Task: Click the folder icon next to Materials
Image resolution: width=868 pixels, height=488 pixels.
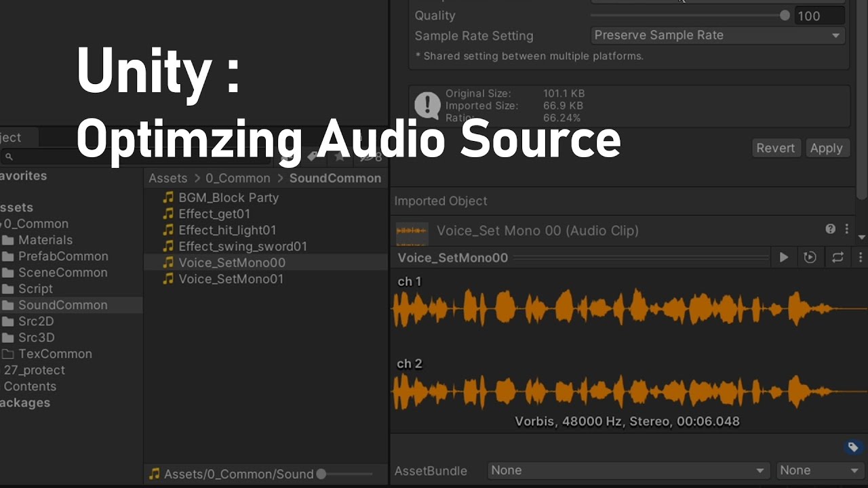Action: (x=8, y=240)
